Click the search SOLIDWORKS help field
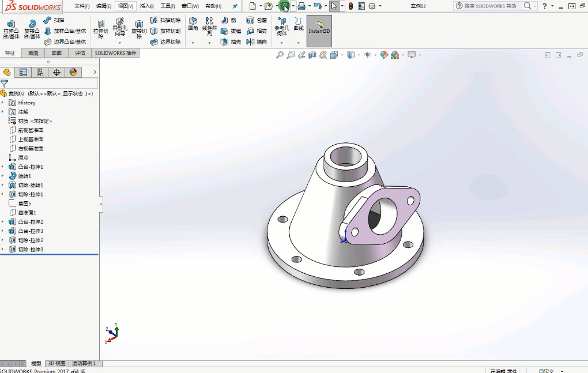Image resolution: width=588 pixels, height=373 pixels. point(491,6)
